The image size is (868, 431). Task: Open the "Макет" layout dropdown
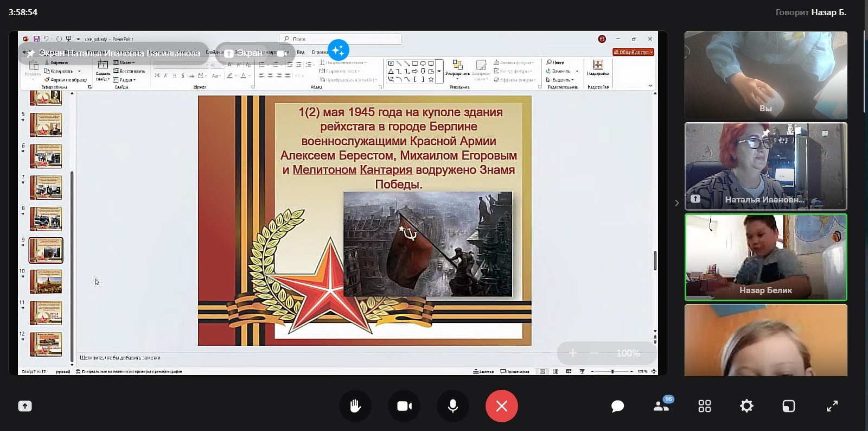point(124,63)
